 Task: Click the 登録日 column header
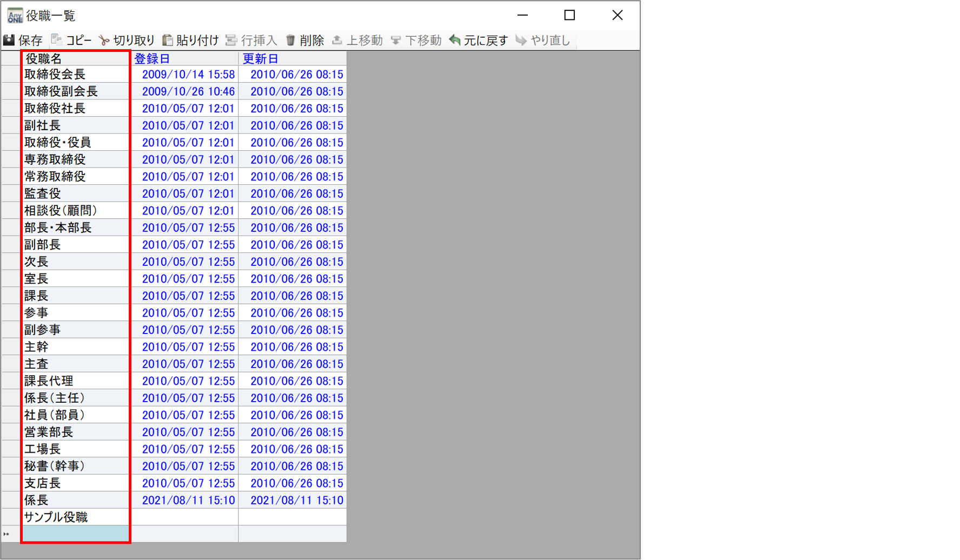click(184, 58)
